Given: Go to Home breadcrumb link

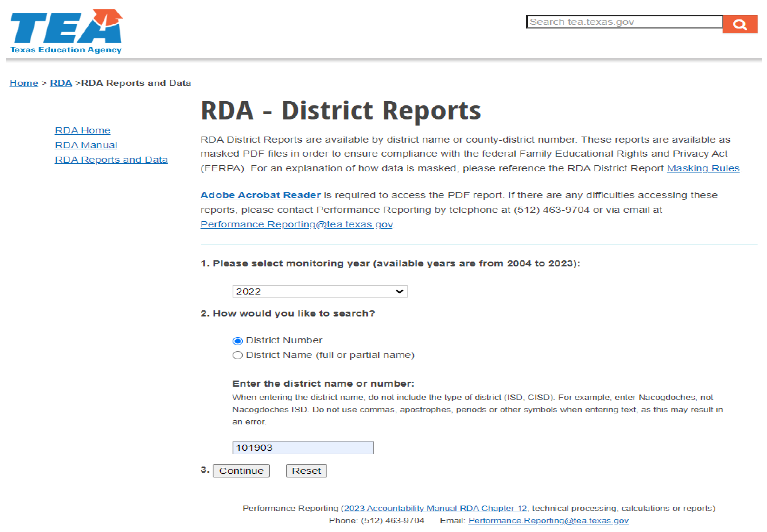Looking at the screenshot, I should point(24,83).
